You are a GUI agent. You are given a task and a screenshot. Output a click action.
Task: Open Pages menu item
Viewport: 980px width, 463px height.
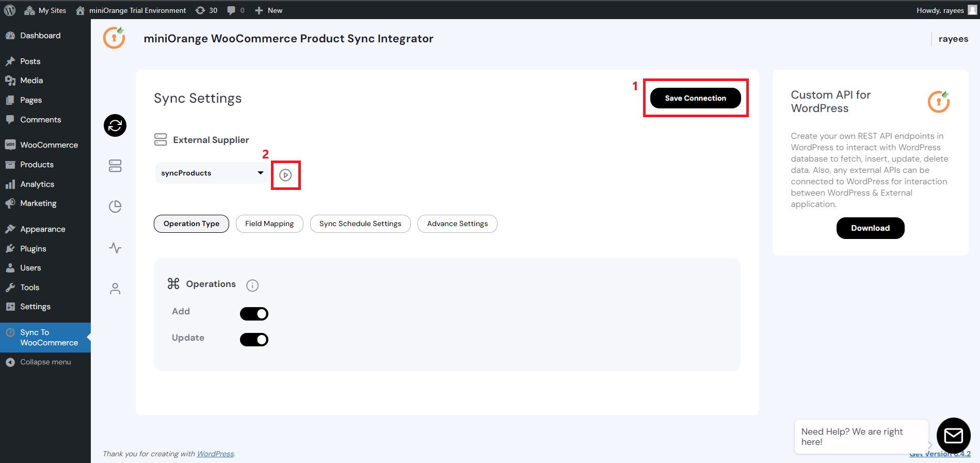click(x=45, y=100)
